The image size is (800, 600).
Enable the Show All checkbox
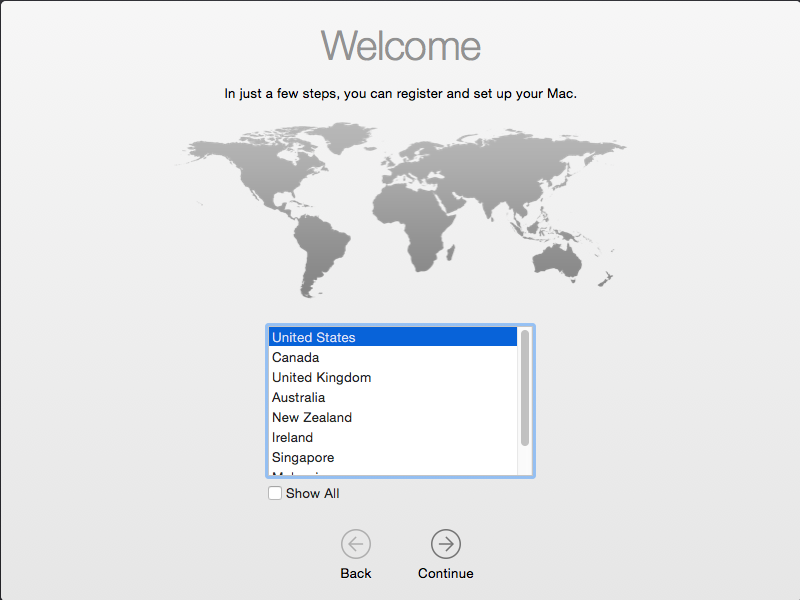(275, 493)
